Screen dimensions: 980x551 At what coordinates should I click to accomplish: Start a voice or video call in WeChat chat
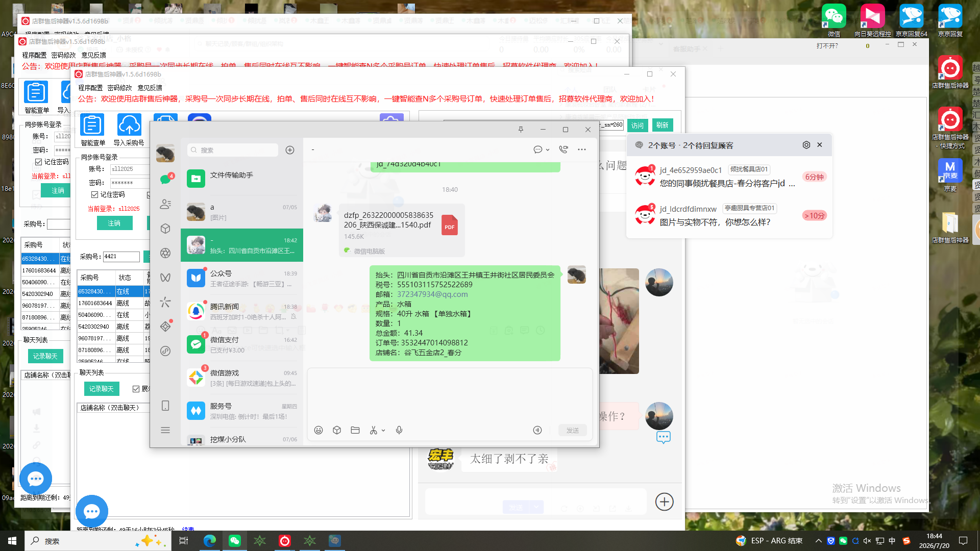(563, 149)
